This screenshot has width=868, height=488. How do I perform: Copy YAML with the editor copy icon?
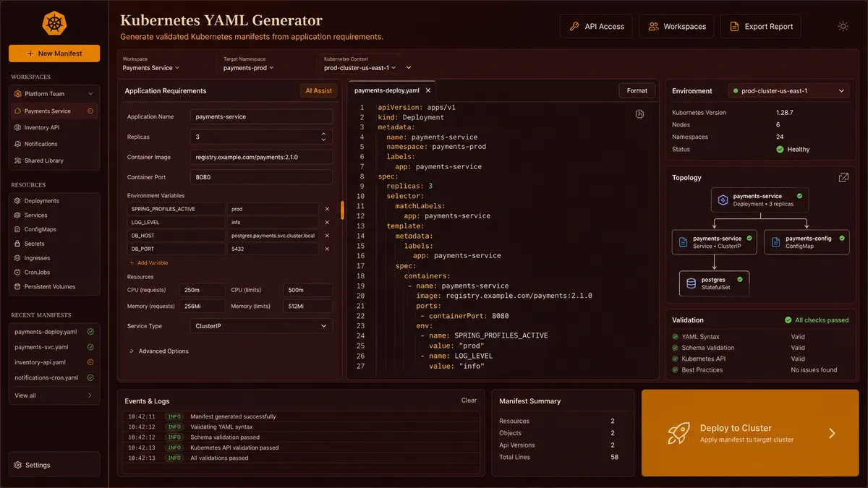pos(639,114)
